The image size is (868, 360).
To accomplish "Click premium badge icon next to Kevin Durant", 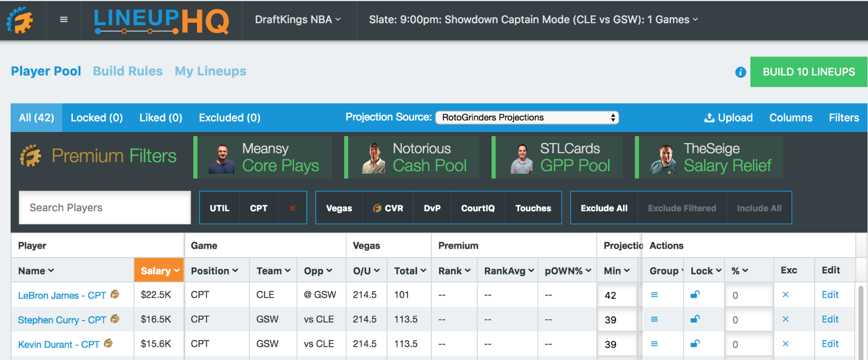I will [x=108, y=344].
